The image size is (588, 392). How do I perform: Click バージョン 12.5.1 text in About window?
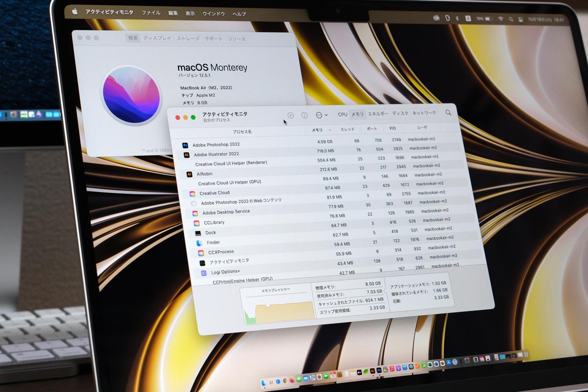(194, 76)
